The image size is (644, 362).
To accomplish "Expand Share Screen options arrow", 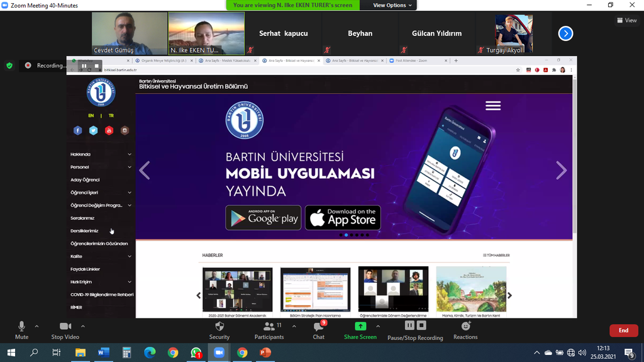I will [378, 326].
